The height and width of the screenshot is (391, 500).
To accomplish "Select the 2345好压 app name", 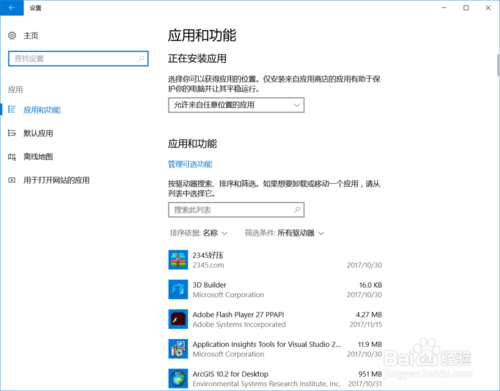I will tap(208, 255).
